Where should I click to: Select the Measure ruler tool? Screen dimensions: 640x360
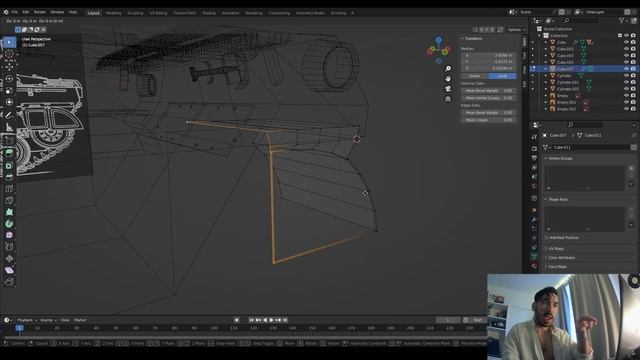click(x=9, y=128)
